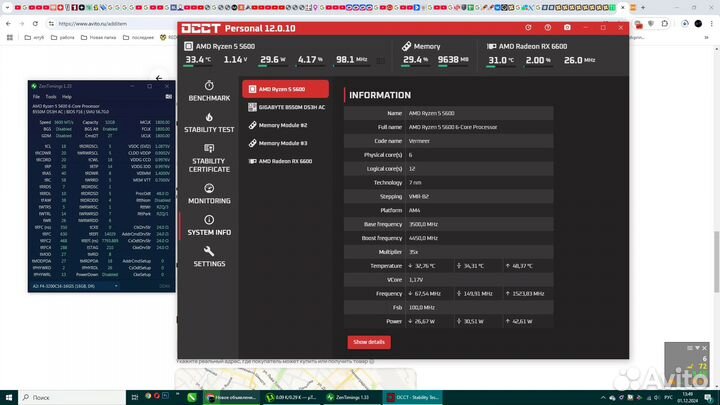Click the memory usage 9638 MB reading
720x405 pixels.
pos(453,60)
